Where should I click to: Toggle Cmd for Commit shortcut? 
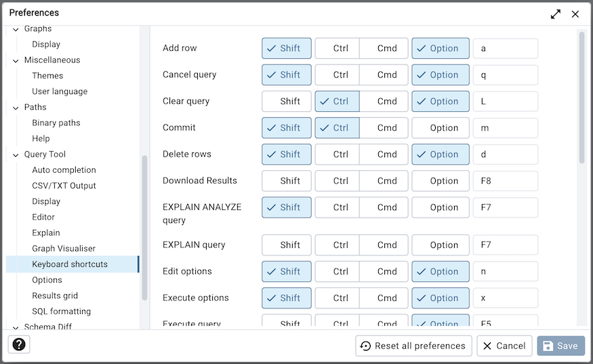click(x=384, y=128)
